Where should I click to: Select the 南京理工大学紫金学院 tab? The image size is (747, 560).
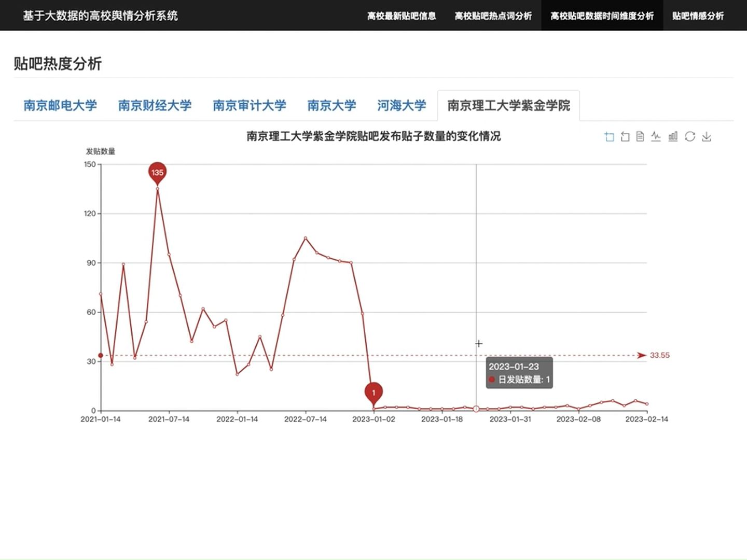pos(508,105)
